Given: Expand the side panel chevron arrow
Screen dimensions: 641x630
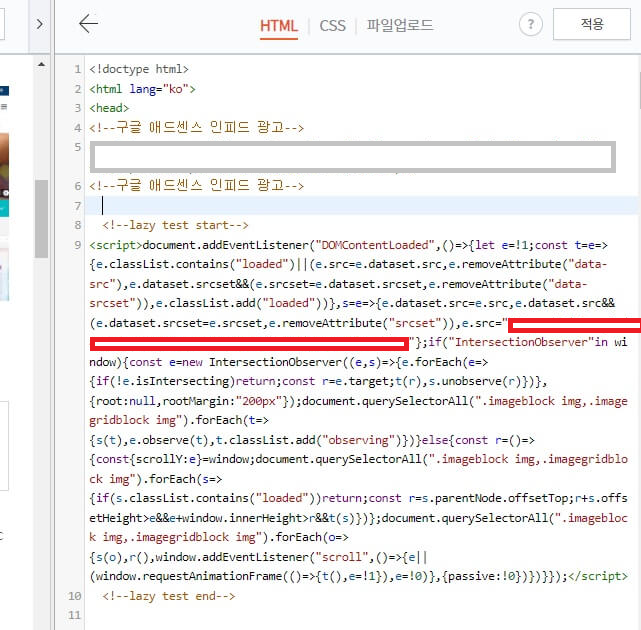Looking at the screenshot, I should pos(39,24).
